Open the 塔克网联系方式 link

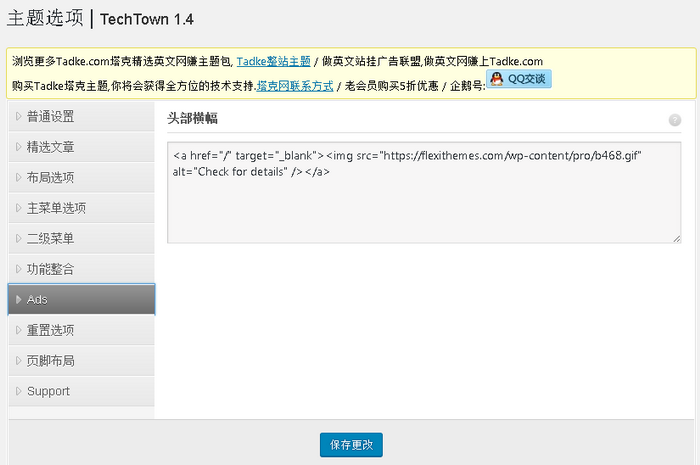point(295,86)
